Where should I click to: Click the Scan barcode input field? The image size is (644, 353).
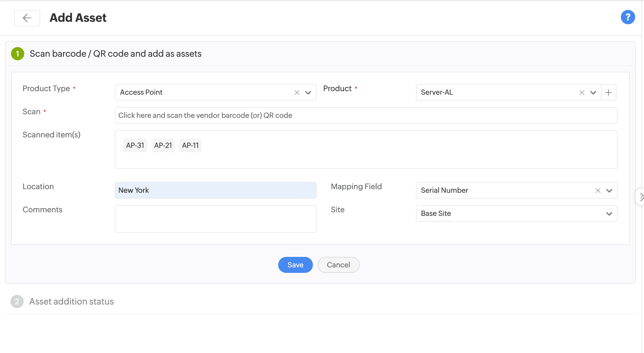click(366, 115)
